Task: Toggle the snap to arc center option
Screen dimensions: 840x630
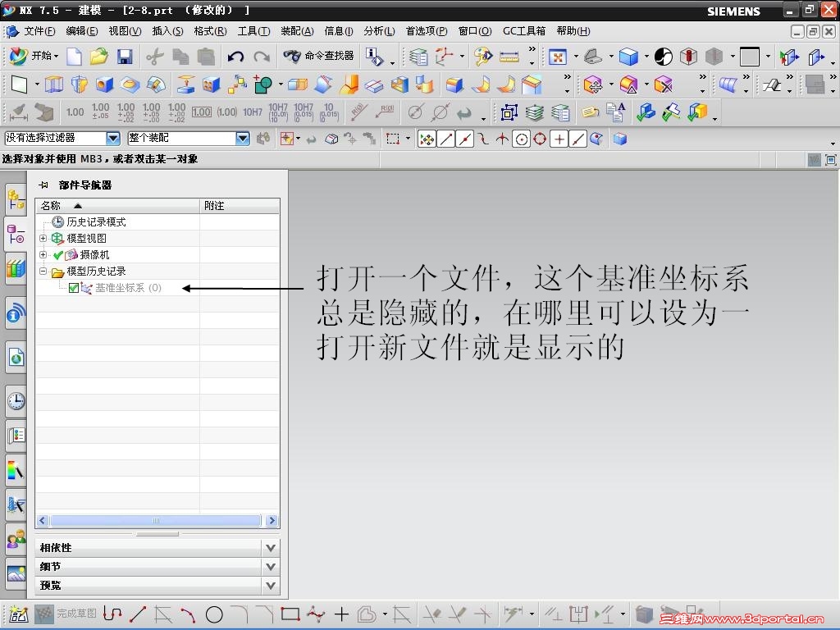Action: pyautogui.click(x=521, y=139)
